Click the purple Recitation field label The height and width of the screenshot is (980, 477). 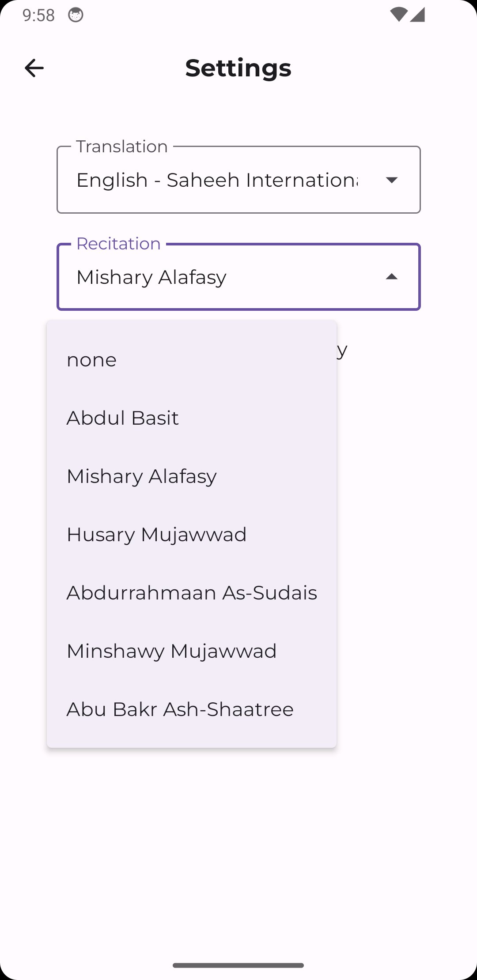[x=118, y=244]
